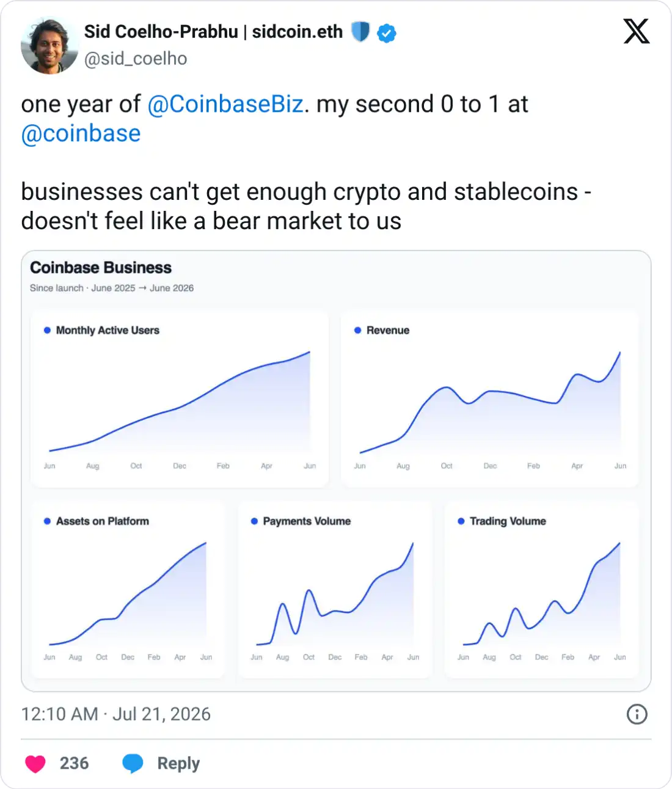Click the blue shield badge icon
Screen dimensions: 672x789
[360, 32]
